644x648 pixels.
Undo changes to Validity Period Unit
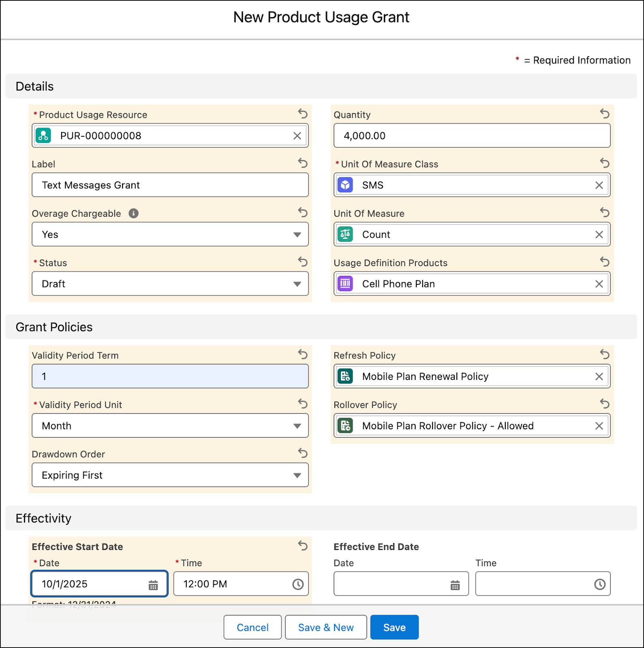(x=303, y=403)
